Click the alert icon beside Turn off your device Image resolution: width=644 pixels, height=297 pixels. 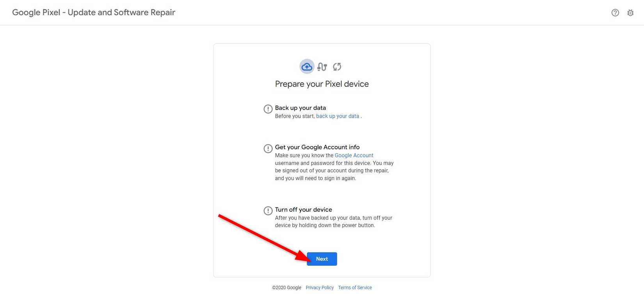(x=268, y=211)
